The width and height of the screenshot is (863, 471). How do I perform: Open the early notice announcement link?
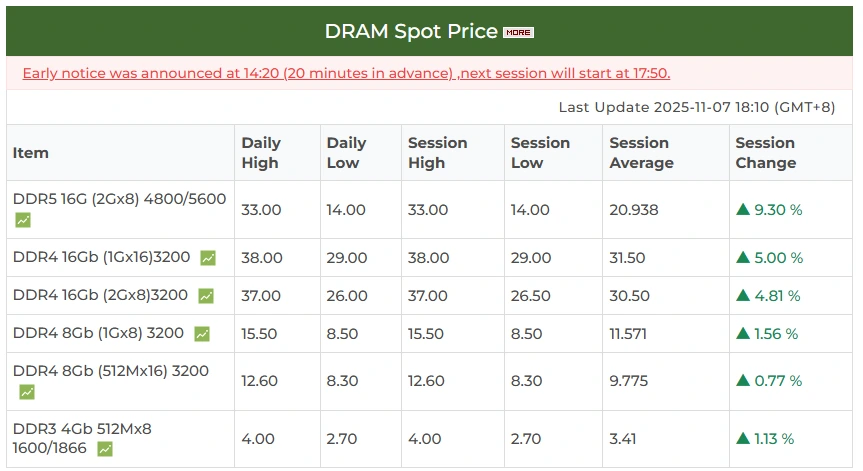pyautogui.click(x=346, y=73)
